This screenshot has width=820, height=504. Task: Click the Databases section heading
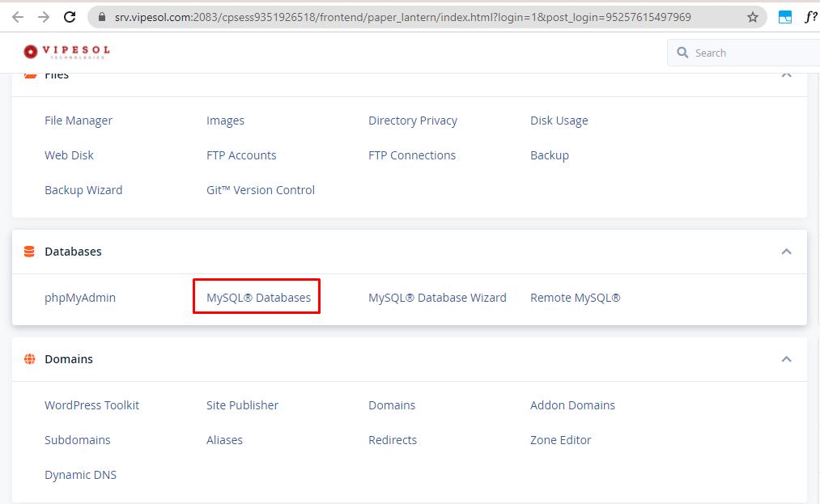click(x=73, y=252)
